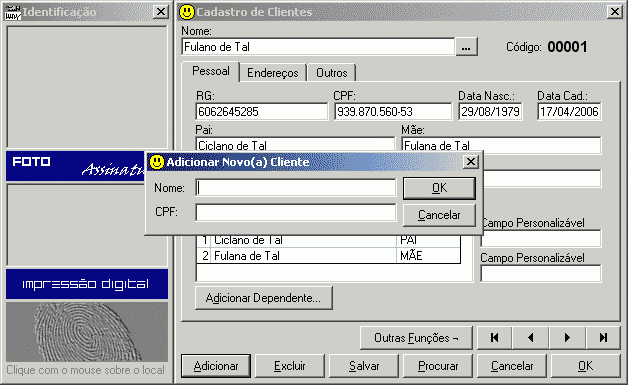
Task: Click Adicionar Dependente button
Action: click(264, 298)
